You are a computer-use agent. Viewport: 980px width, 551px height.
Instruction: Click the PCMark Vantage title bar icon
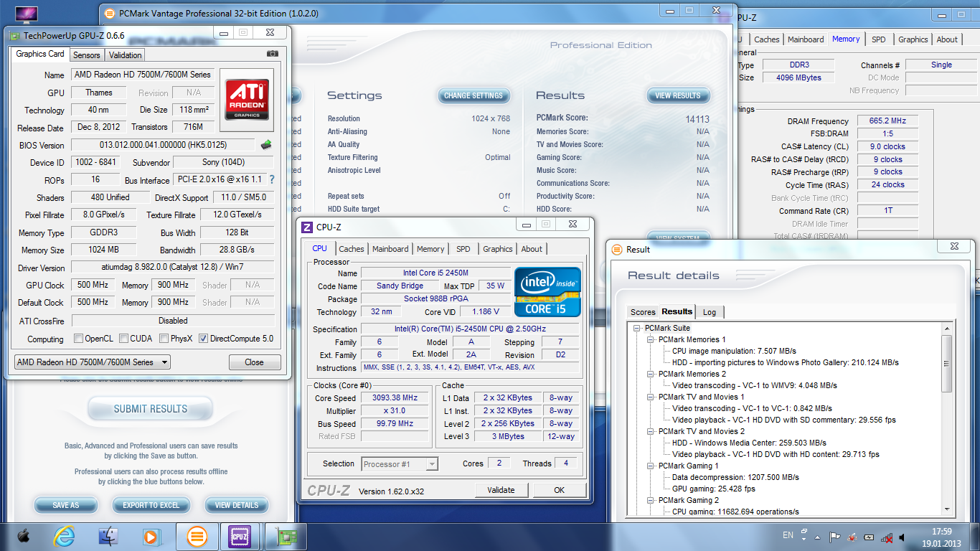[x=109, y=13]
